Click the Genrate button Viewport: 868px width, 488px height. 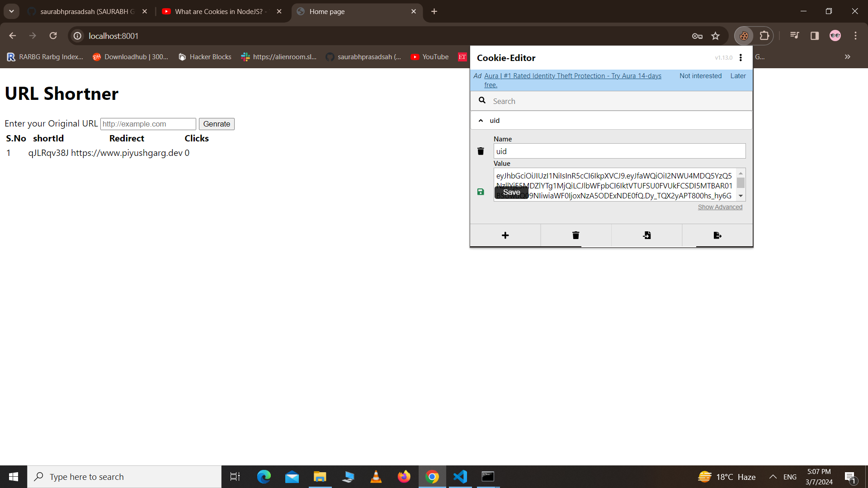(217, 124)
